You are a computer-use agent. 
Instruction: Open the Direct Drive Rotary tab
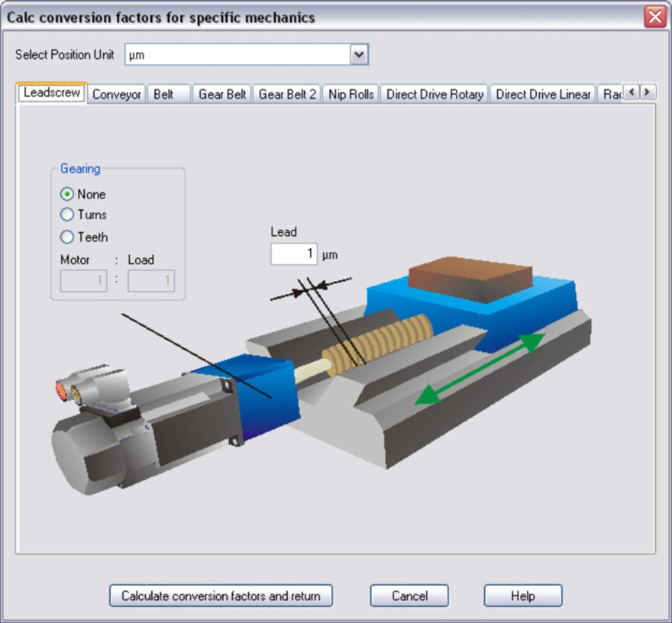435,94
